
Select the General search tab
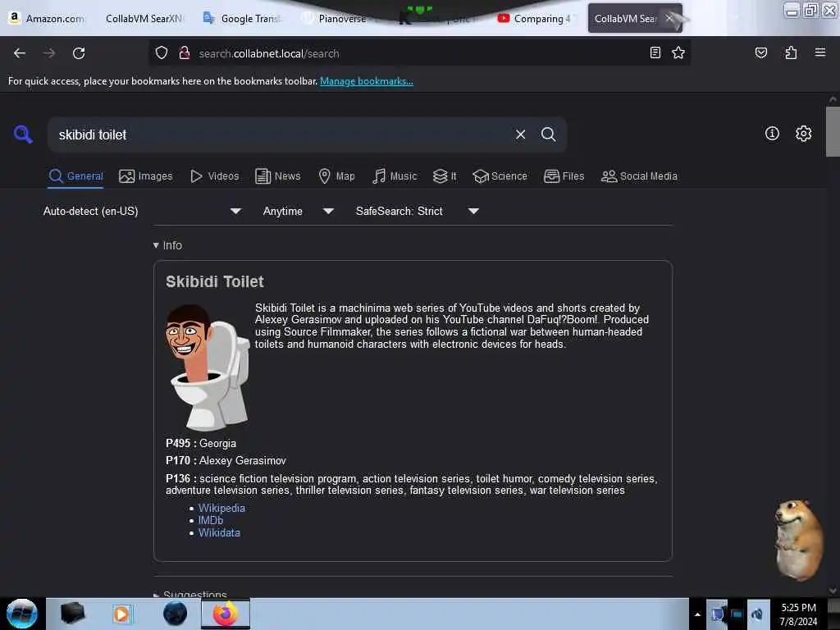[75, 176]
